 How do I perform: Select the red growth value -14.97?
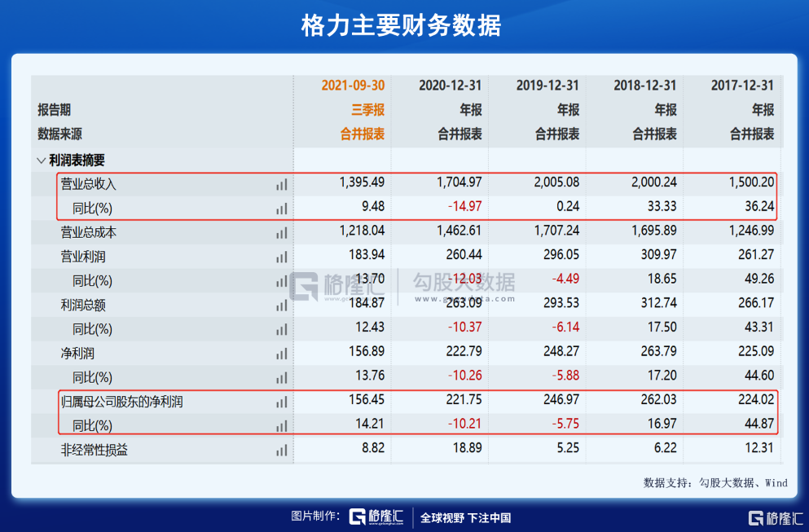[465, 206]
